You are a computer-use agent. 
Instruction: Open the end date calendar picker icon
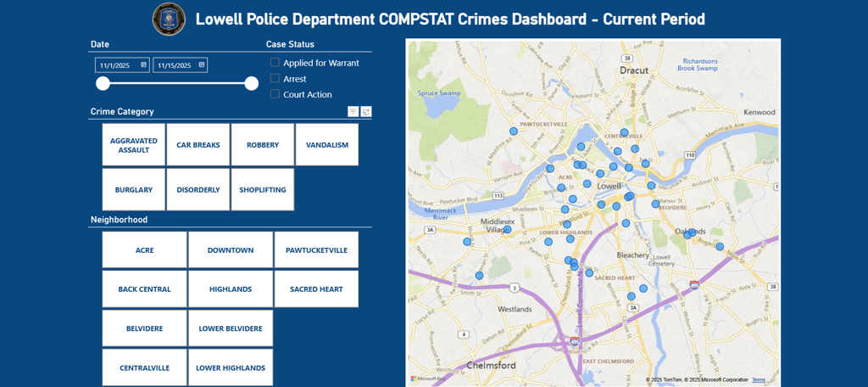point(202,64)
